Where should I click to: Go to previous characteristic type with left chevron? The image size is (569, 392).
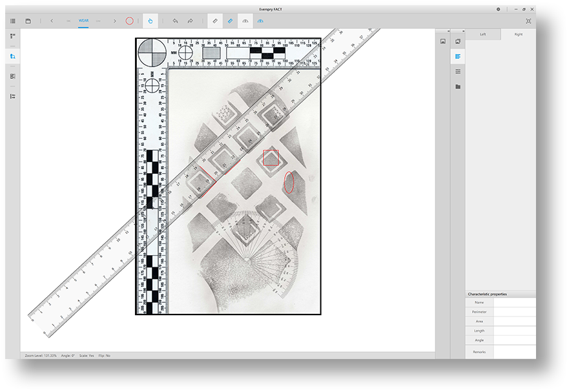point(52,21)
